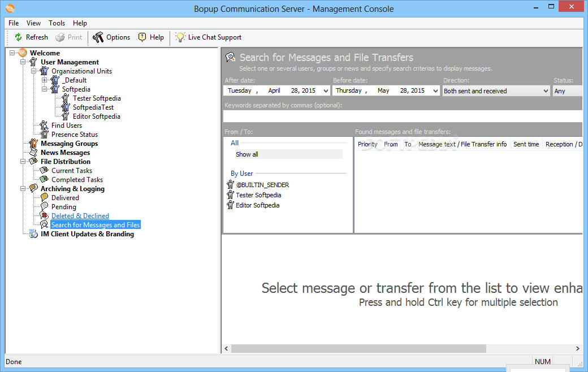Click the Editor Softpedia tree user icon
The image size is (588, 372).
coord(66,116)
